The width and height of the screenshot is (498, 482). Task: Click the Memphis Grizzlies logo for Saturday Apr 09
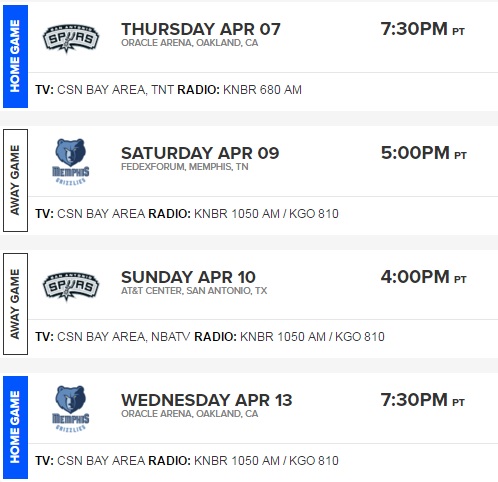71,162
